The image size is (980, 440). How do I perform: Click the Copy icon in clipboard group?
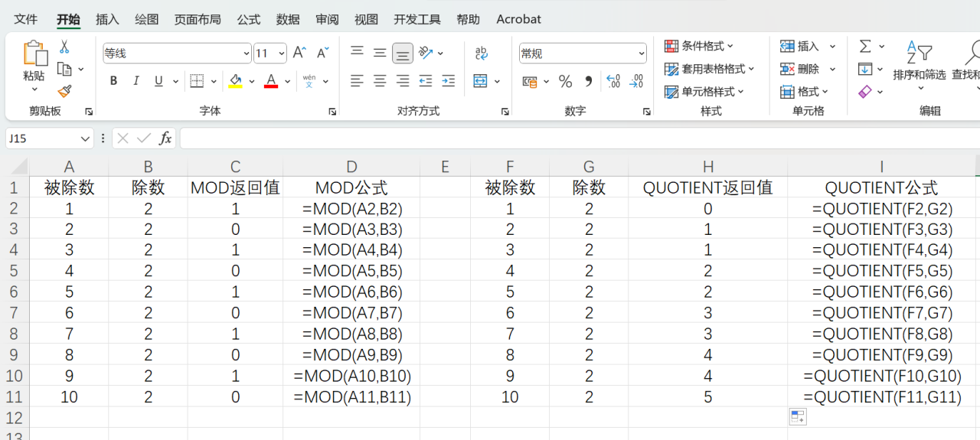point(64,70)
